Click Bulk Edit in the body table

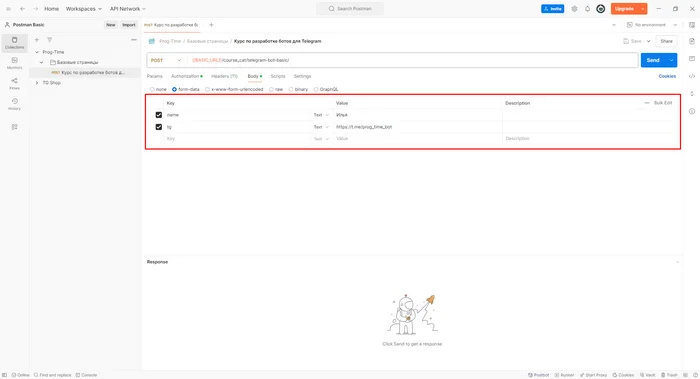[x=663, y=103]
